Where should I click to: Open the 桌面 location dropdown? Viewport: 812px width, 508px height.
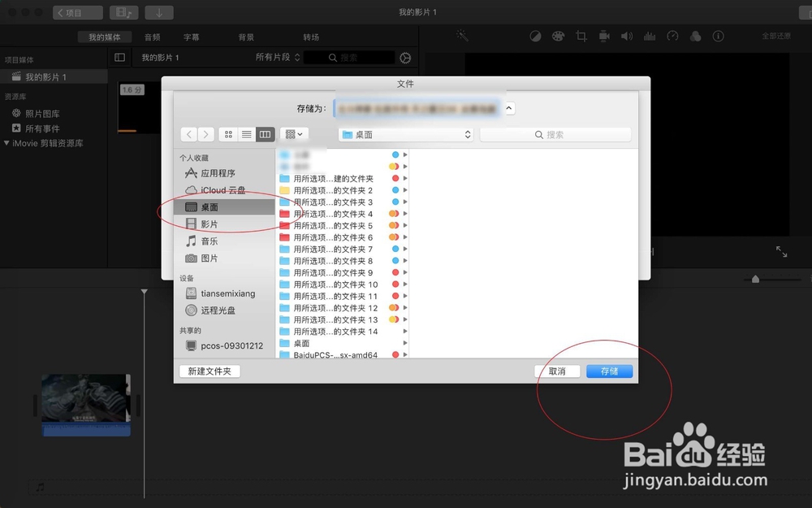(x=406, y=134)
